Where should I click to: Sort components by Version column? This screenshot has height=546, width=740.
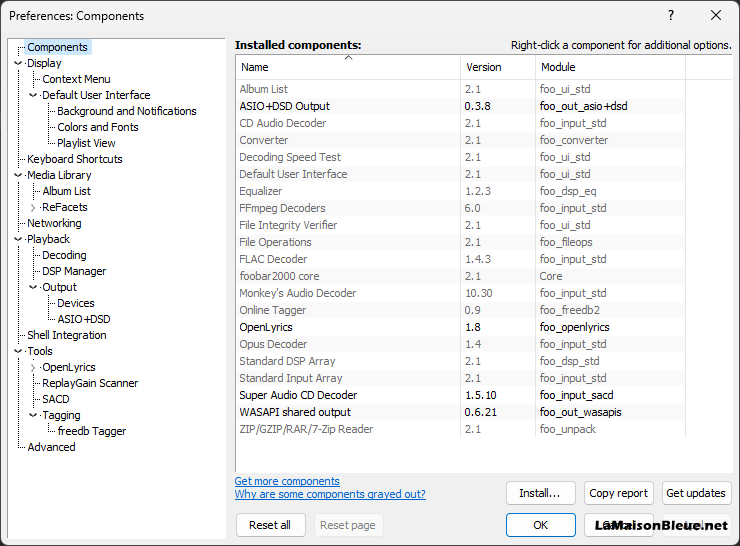(x=498, y=67)
